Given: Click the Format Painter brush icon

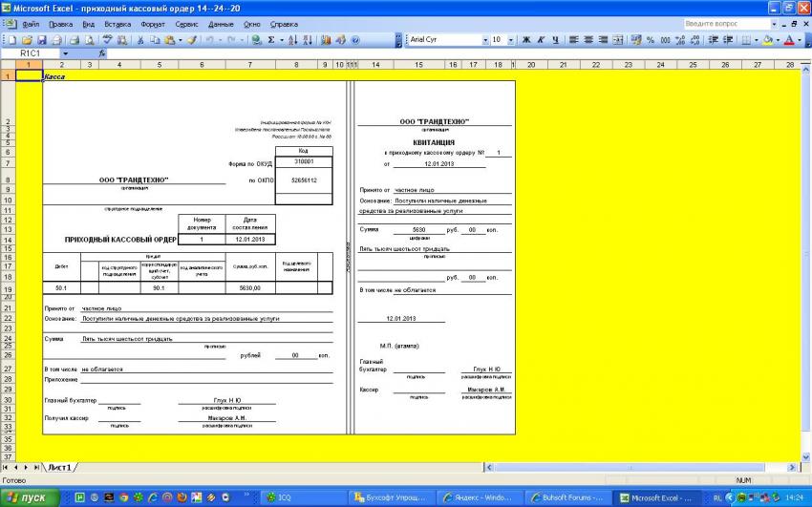Looking at the screenshot, I should (x=192, y=40).
